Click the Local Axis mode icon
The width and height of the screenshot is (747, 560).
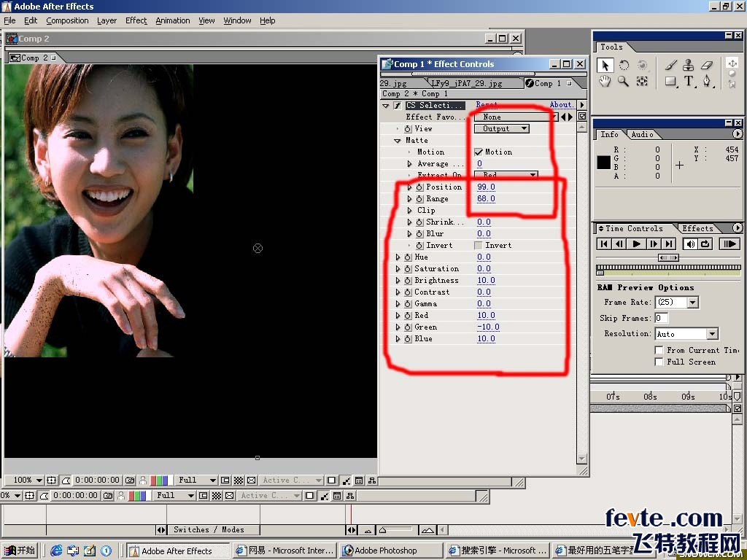point(732,63)
